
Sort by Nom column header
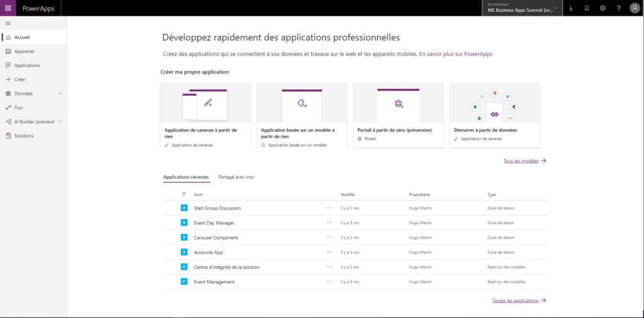(198, 195)
